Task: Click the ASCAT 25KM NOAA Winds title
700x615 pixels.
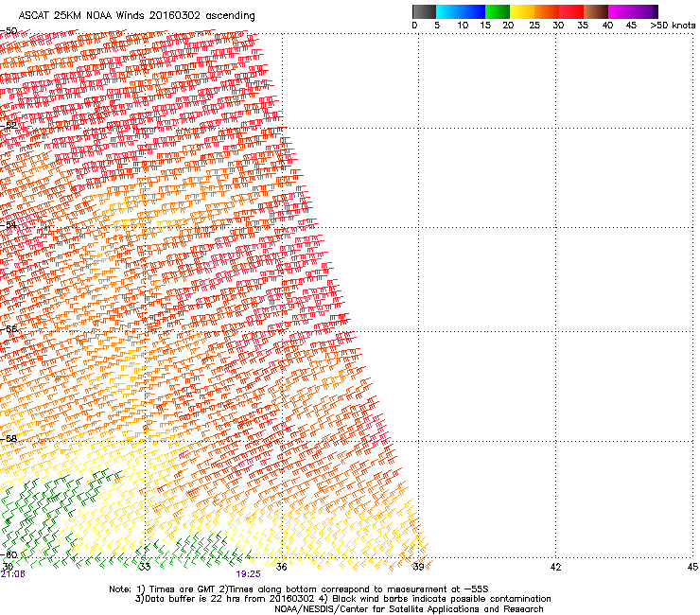Action: point(136,16)
